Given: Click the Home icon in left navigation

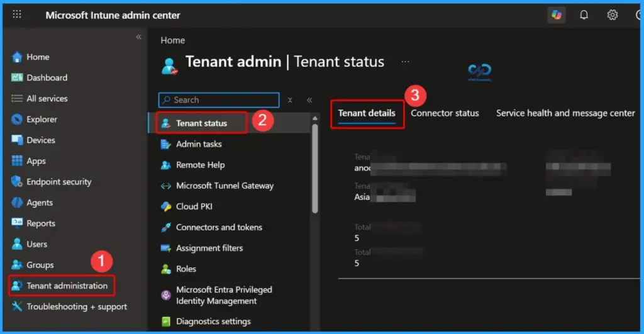Looking at the screenshot, I should [x=17, y=57].
